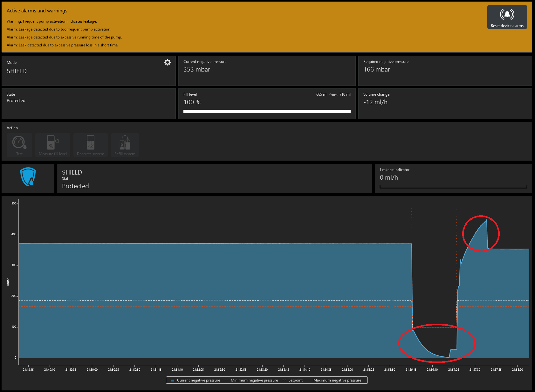Viewport: 535px width, 392px height.
Task: Select the Current negative pressure tile
Action: pyautogui.click(x=267, y=71)
